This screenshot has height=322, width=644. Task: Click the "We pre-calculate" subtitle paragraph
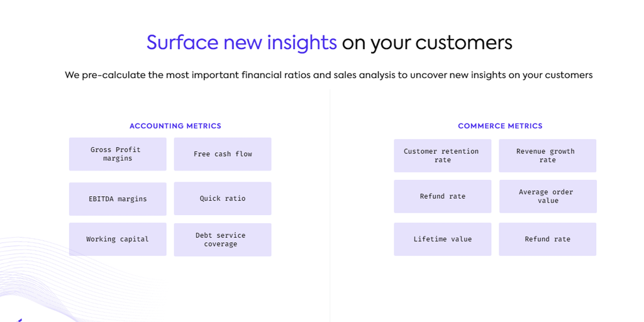click(328, 75)
